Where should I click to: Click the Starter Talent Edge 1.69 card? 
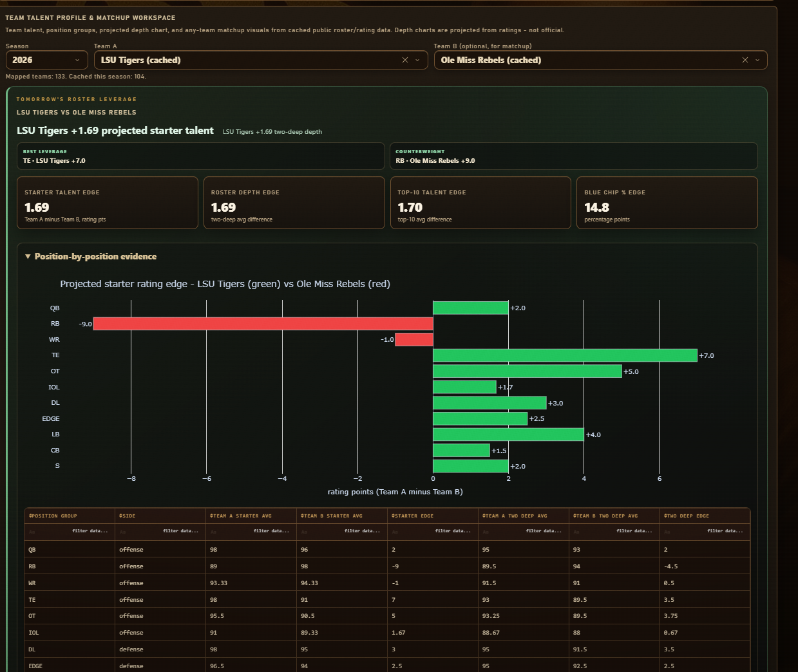pos(108,203)
